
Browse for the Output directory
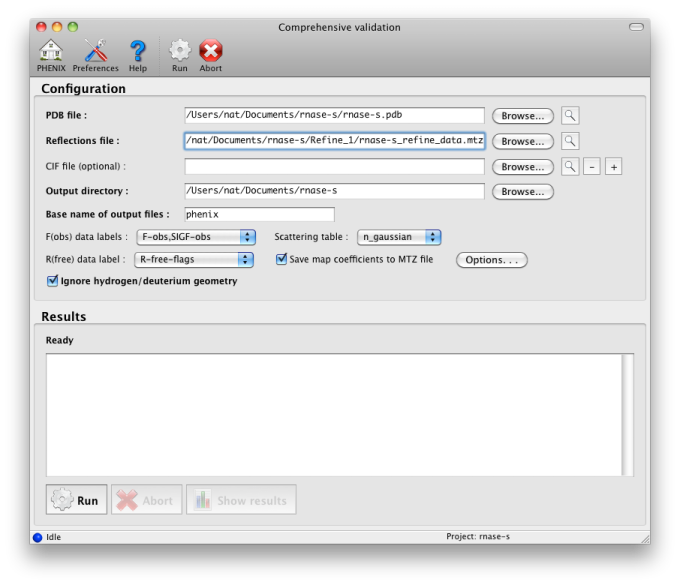pos(522,191)
